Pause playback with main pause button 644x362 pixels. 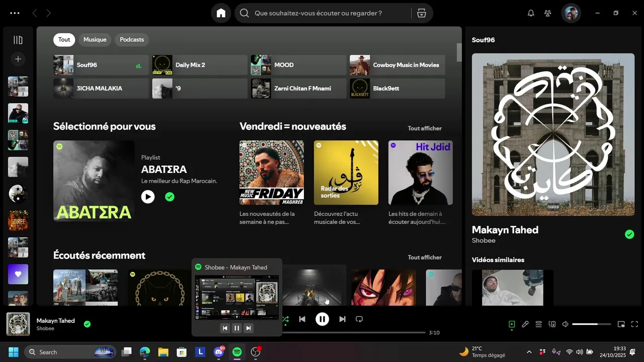[x=322, y=319]
